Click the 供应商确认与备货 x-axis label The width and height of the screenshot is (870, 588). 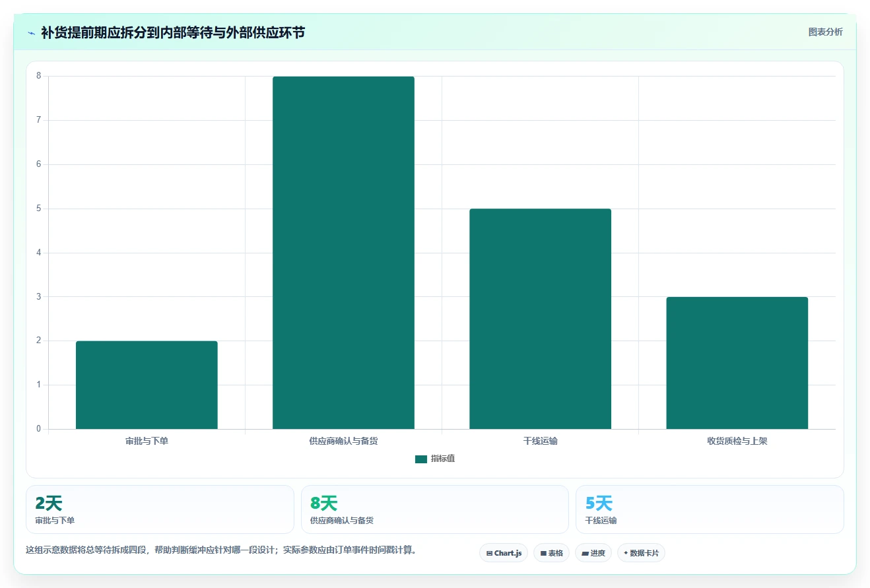343,441
